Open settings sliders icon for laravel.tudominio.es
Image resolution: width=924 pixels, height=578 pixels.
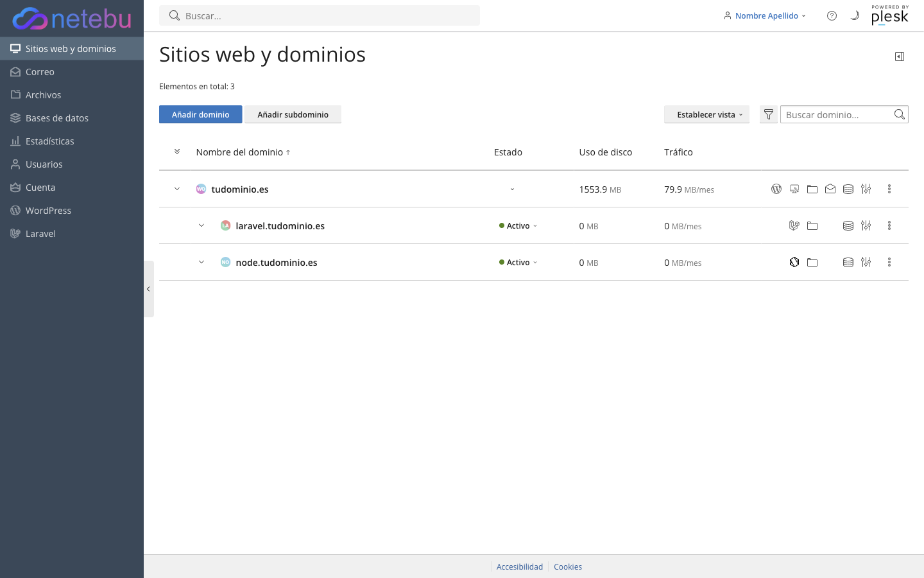tap(866, 225)
